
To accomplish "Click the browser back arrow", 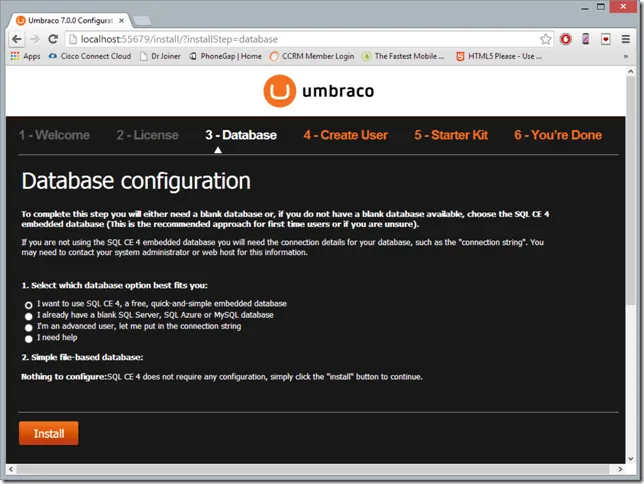I will pos(17,39).
